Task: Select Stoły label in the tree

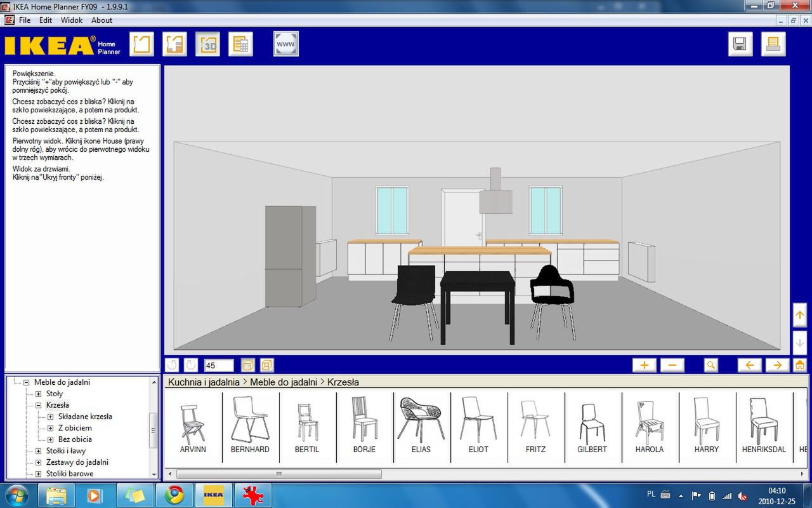Action: (x=55, y=394)
